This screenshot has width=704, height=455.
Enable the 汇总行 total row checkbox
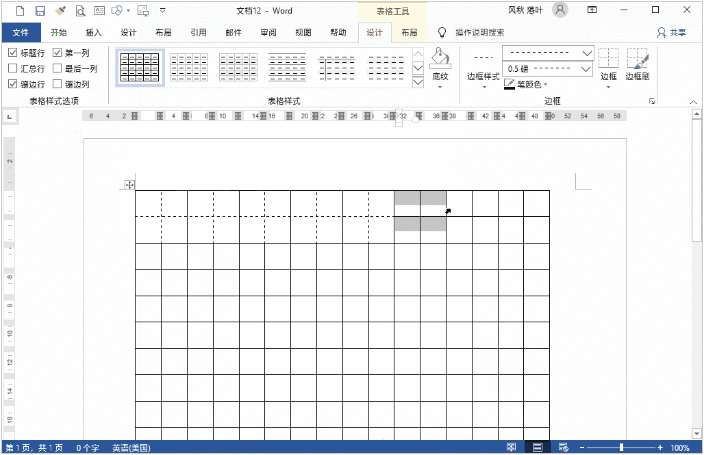pyautogui.click(x=13, y=68)
